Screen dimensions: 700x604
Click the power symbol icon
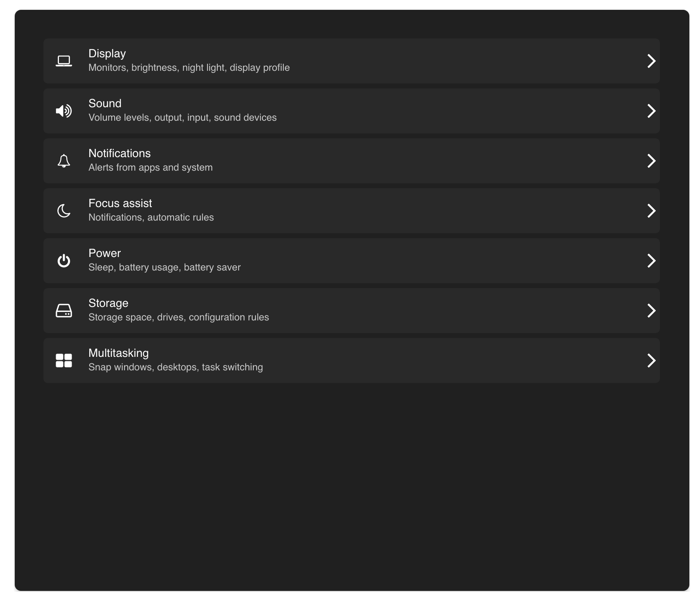click(64, 261)
